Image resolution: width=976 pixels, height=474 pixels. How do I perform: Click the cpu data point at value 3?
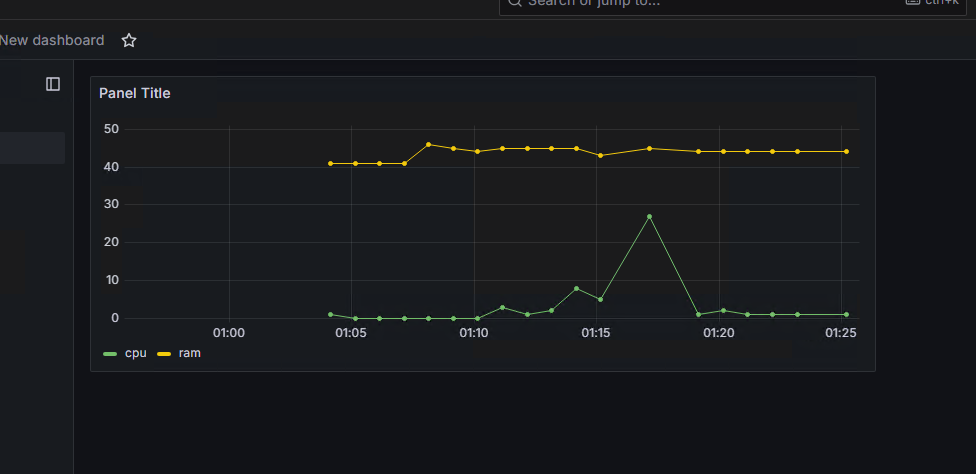(x=502, y=307)
